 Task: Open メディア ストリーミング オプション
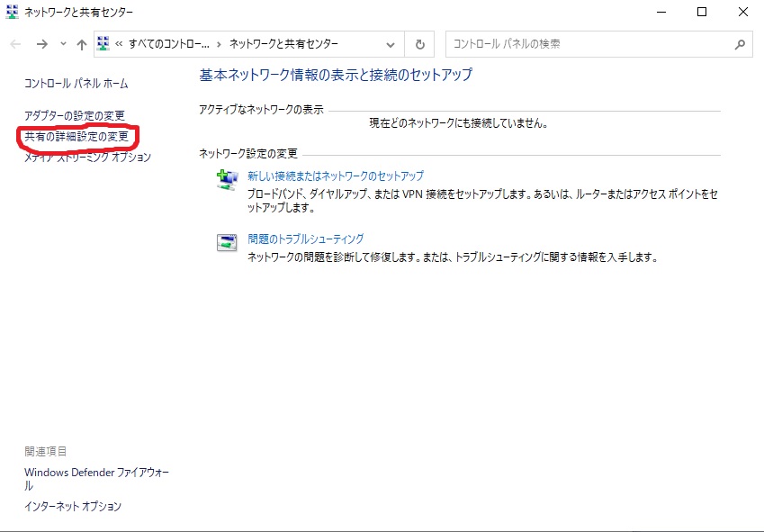point(85,156)
